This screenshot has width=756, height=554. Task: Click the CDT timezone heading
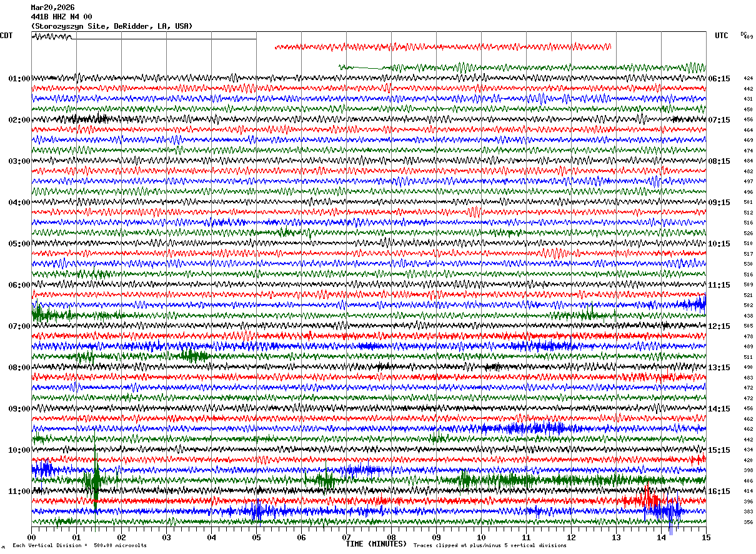(x=6, y=36)
